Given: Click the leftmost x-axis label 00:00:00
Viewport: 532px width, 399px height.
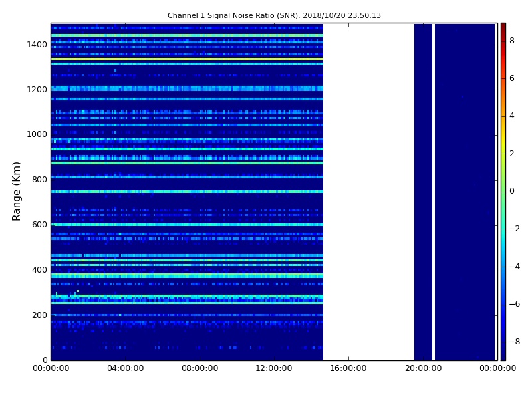Looking at the screenshot, I should 51,368.
